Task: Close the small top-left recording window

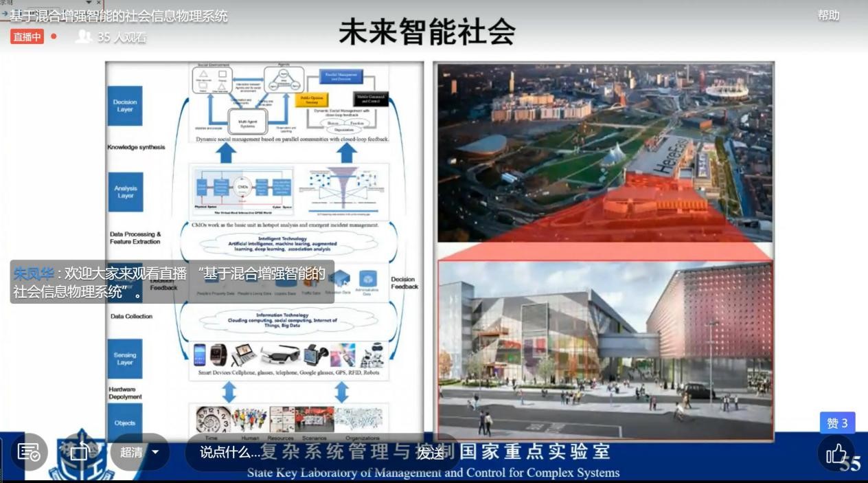Action: click(99, 3)
